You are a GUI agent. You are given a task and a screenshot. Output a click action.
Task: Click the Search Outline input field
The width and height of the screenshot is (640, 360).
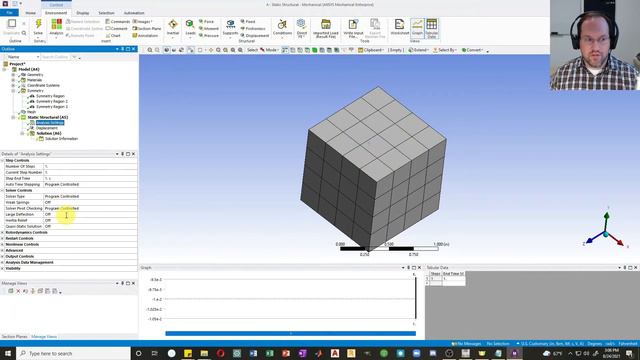tap(56, 57)
